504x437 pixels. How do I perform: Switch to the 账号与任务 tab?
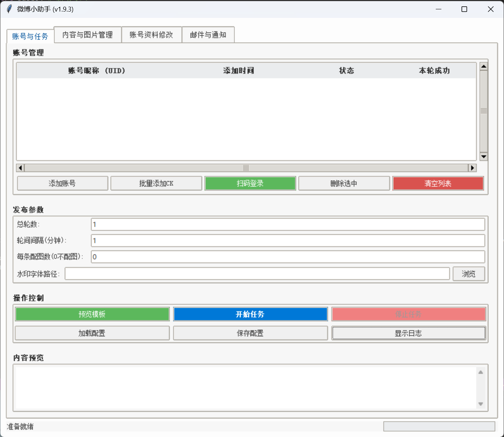coord(30,36)
